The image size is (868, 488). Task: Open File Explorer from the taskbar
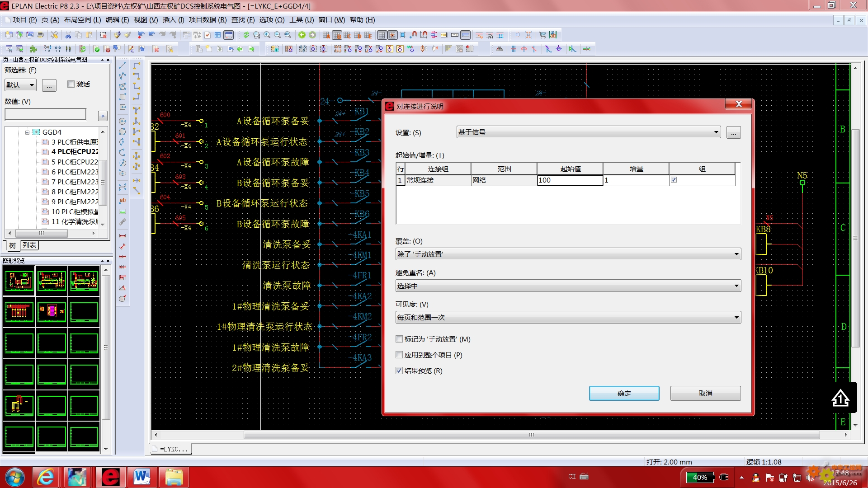(x=174, y=477)
